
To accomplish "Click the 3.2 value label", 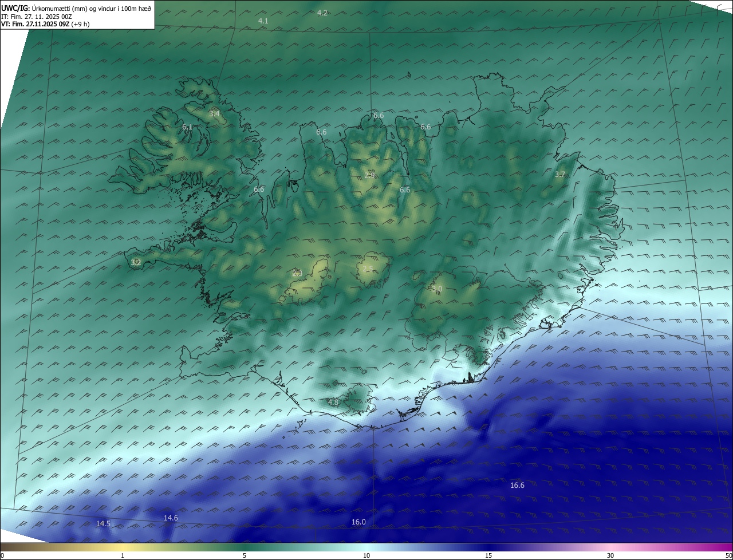I will (x=136, y=262).
